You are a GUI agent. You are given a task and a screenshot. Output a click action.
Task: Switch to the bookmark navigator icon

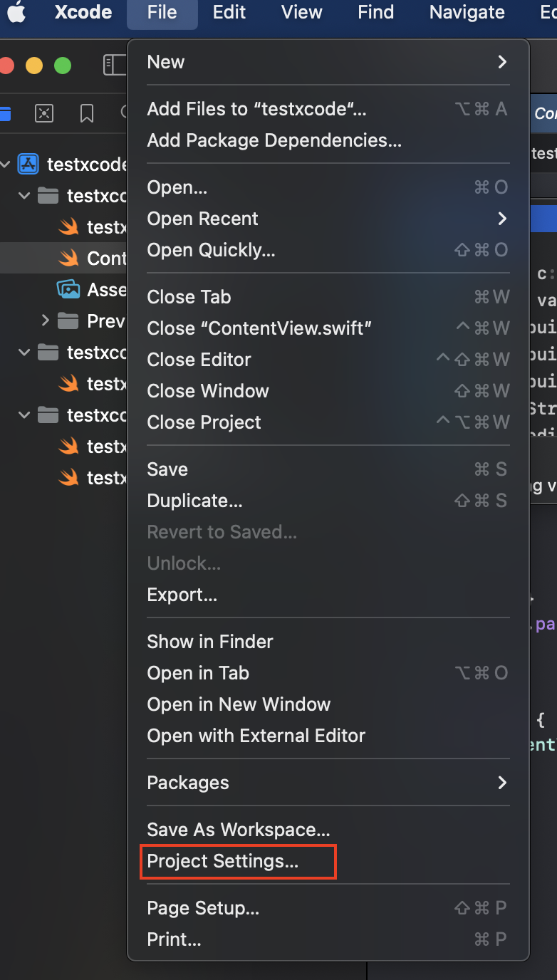pyautogui.click(x=87, y=113)
